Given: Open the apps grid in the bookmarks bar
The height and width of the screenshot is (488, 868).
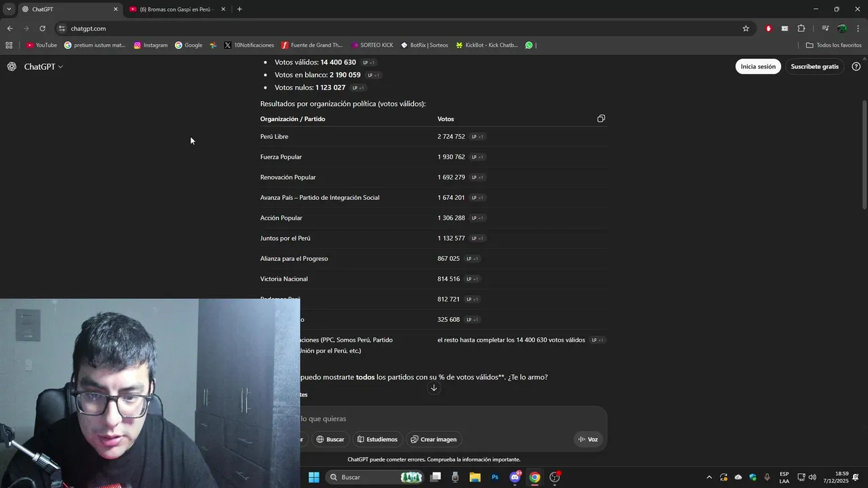Looking at the screenshot, I should pos(9,45).
